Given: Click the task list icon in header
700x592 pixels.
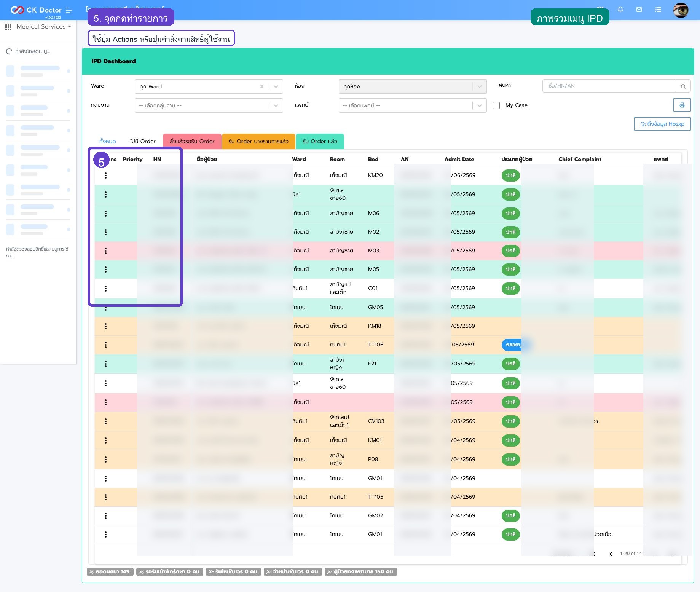Looking at the screenshot, I should [658, 10].
